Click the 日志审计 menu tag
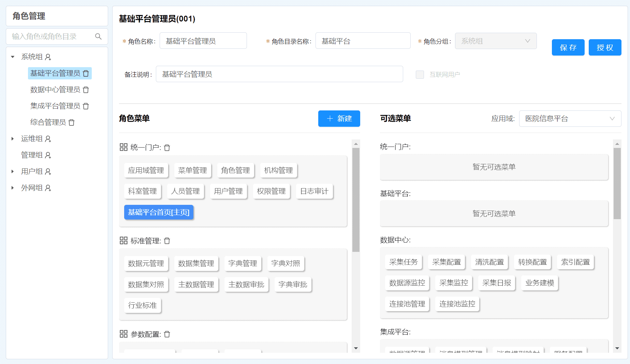 click(x=314, y=191)
